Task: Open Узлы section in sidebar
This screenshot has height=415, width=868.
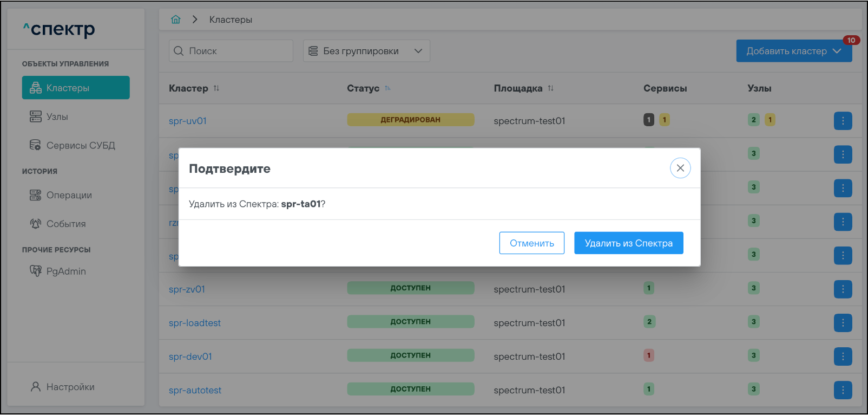Action: click(x=57, y=116)
